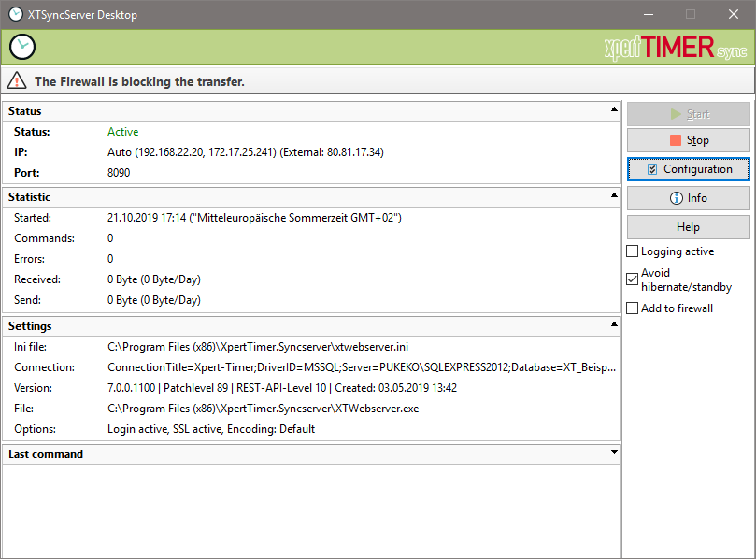Click the firewall blocking warning message

[x=139, y=81]
